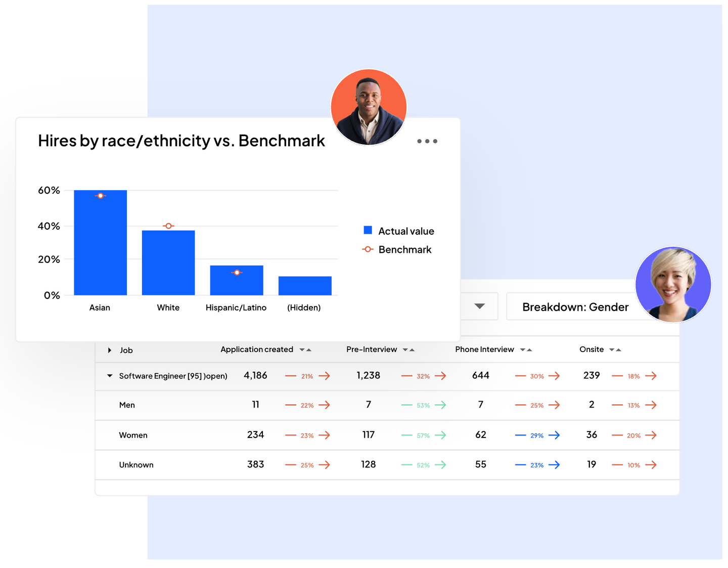Click the 52% green arrow in Unknown row

(x=424, y=465)
